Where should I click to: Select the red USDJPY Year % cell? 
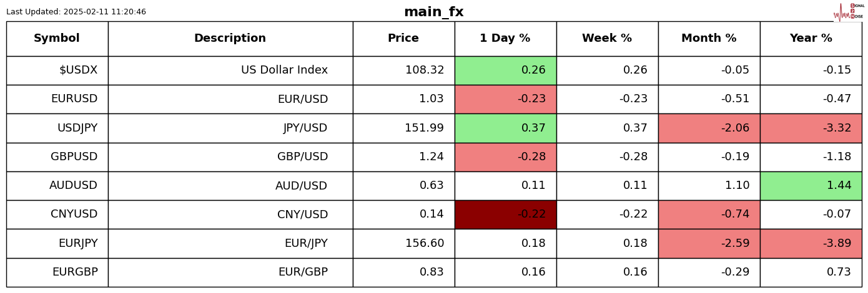811,128
